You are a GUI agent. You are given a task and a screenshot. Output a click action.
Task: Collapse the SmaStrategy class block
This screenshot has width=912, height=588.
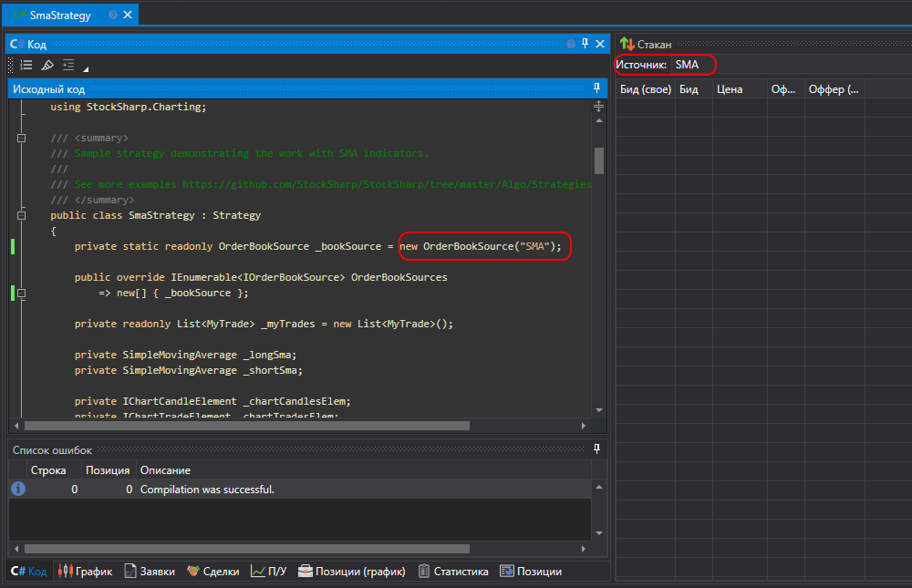point(22,215)
